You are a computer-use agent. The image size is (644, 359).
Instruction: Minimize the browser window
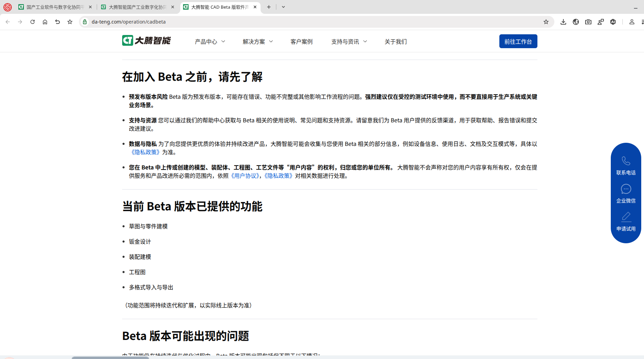[x=636, y=7]
